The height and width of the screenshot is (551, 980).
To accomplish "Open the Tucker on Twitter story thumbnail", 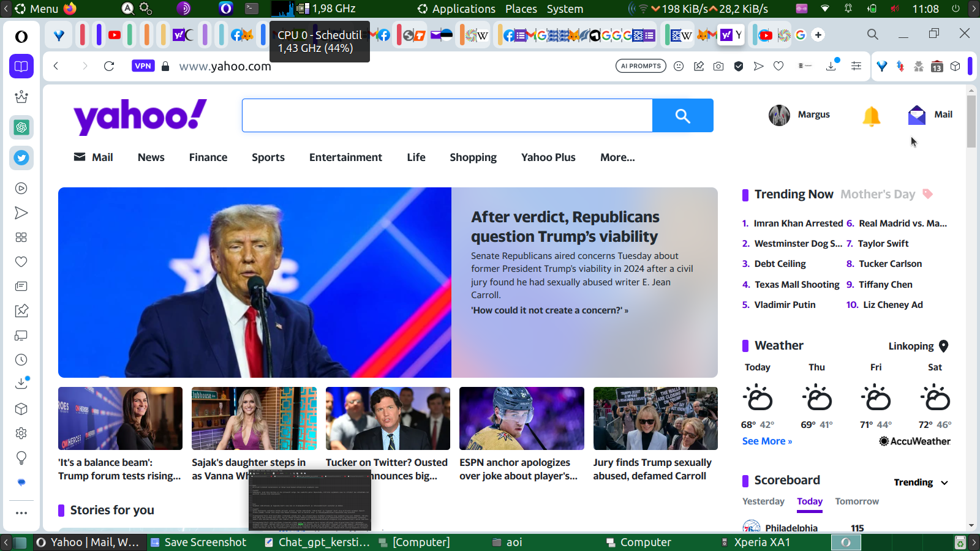I will [x=388, y=418].
